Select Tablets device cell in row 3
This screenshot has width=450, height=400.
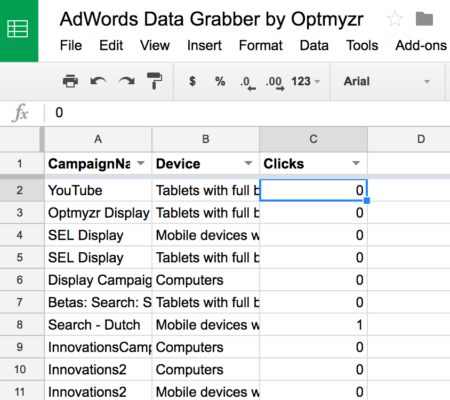tap(206, 213)
